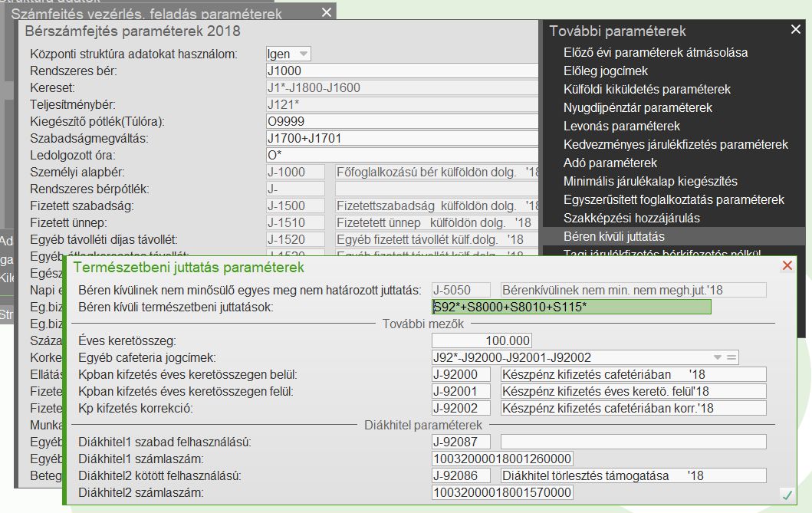Select Előző évi paraméterek átmásolása
Viewport: 812px width, 513px height.
click(655, 52)
